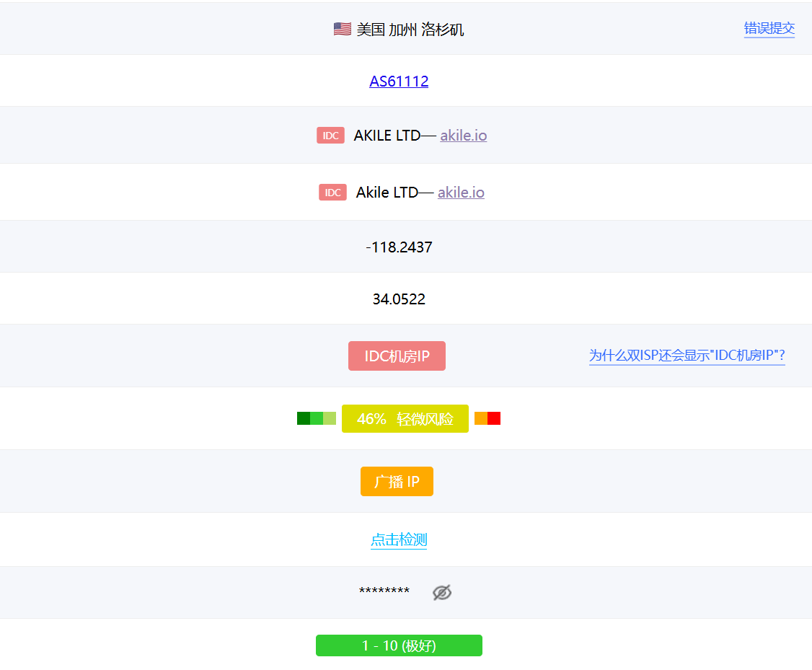Open the 为什么双ISP还会显示"IDC机房IP"? link
The height and width of the screenshot is (670, 812).
687,356
